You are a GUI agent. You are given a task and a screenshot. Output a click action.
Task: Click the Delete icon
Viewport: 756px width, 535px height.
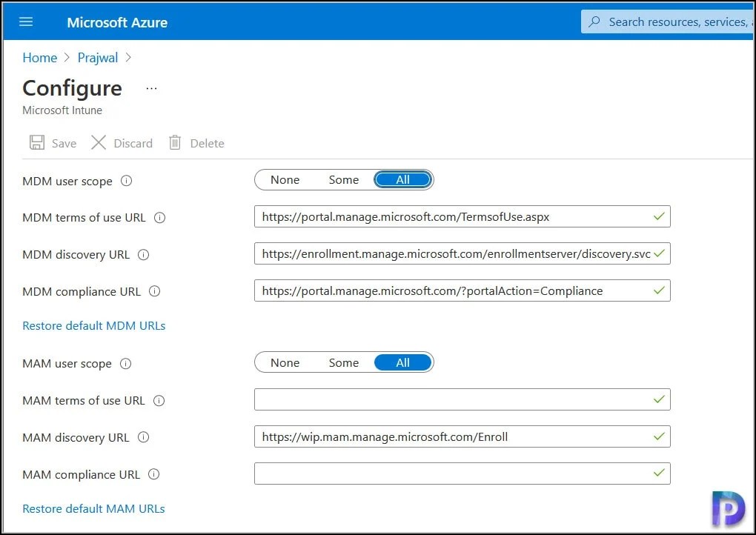[196, 143]
